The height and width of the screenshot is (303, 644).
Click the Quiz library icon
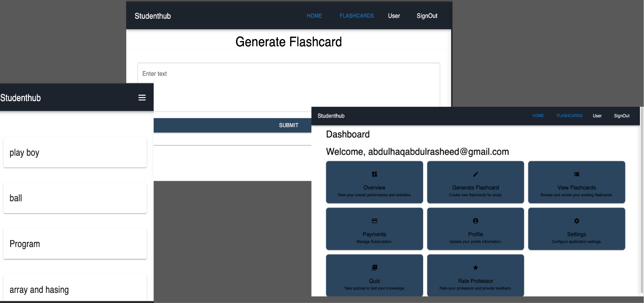click(374, 268)
